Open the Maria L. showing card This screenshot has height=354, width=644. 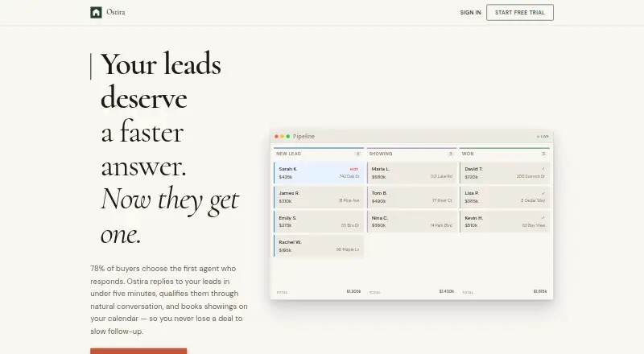coord(412,173)
